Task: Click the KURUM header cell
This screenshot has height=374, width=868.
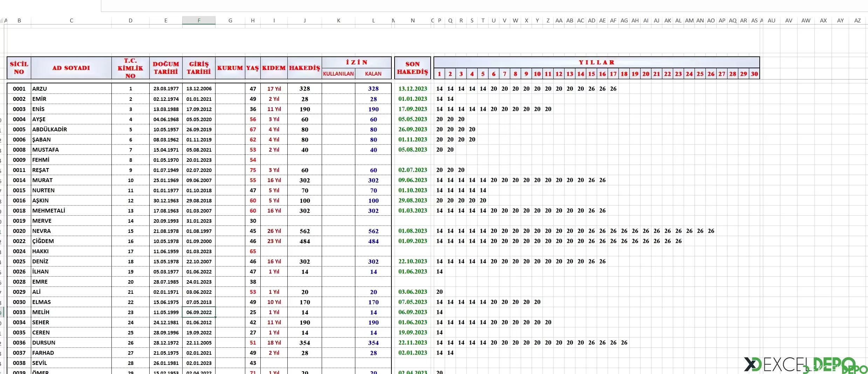Action: coord(230,68)
